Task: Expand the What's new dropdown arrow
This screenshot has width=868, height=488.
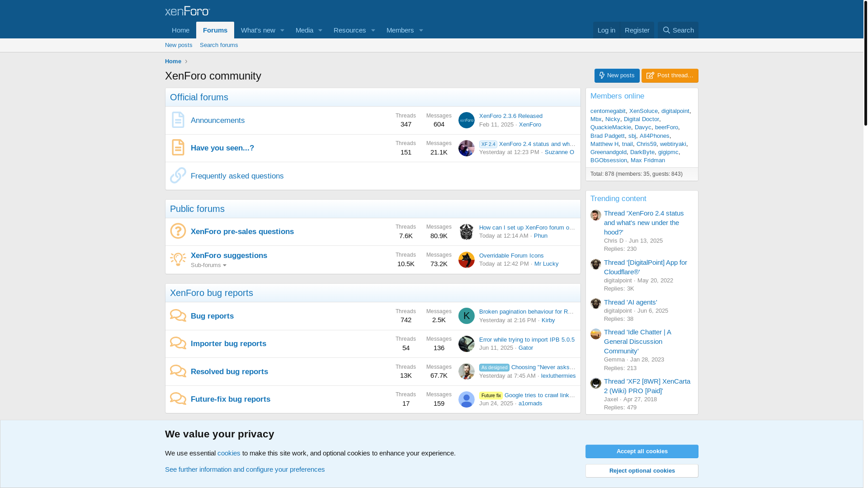Action: coord(282,30)
